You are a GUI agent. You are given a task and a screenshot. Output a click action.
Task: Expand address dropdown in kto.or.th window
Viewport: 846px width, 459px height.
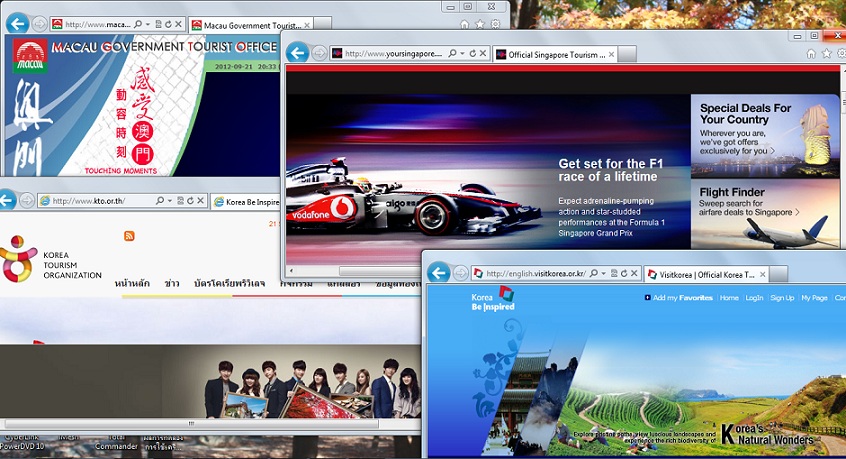pos(169,201)
